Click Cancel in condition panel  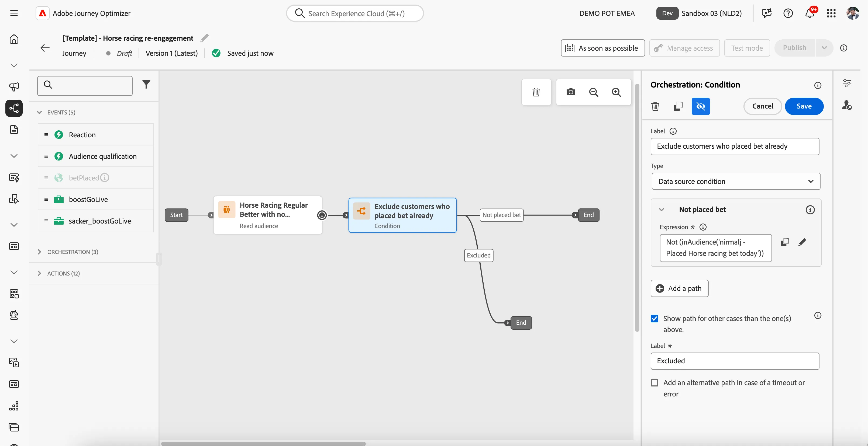pos(763,106)
